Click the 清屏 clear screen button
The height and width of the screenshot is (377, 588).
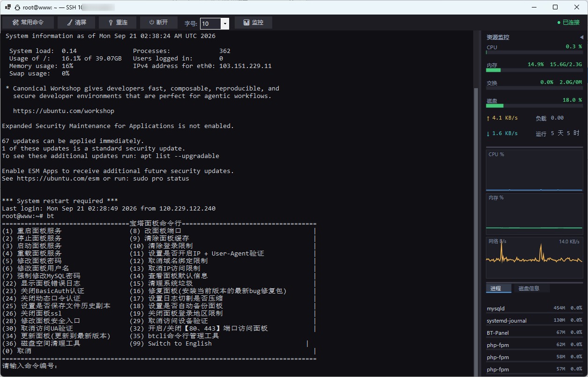(x=76, y=23)
